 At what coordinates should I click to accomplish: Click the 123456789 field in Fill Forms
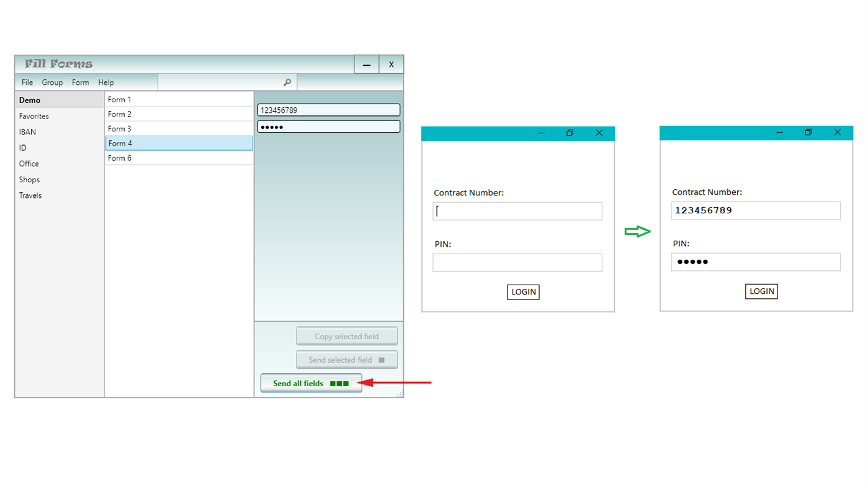[x=328, y=110]
